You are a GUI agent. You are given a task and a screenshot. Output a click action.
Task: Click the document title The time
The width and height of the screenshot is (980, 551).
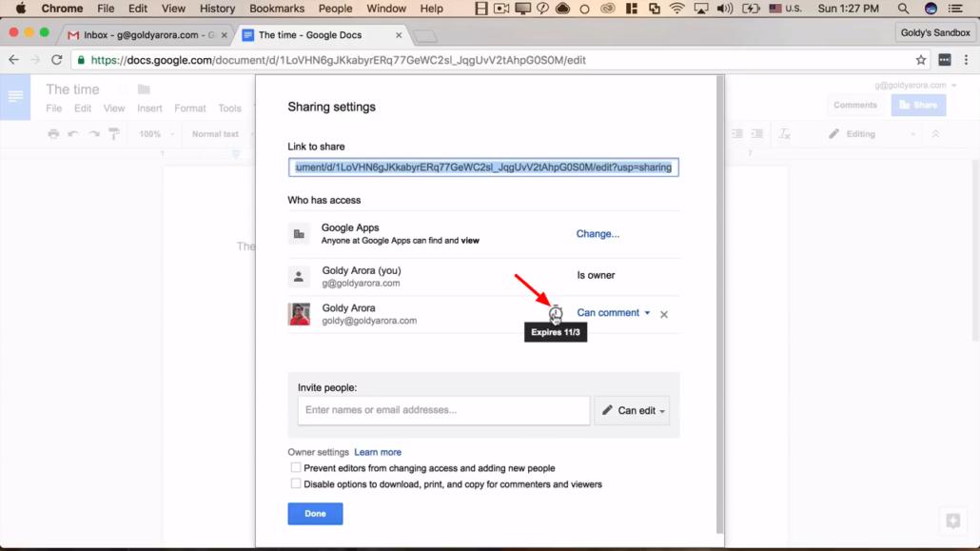point(72,89)
